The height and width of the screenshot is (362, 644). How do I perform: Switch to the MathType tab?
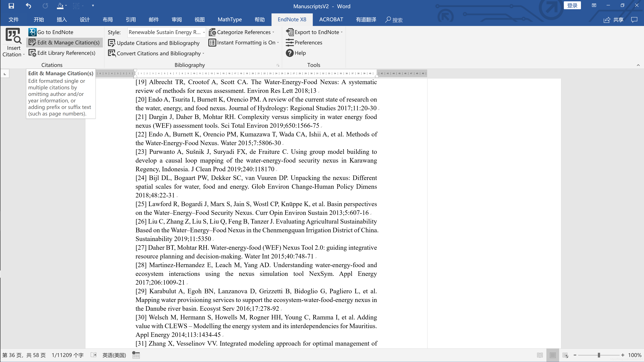[229, 19]
